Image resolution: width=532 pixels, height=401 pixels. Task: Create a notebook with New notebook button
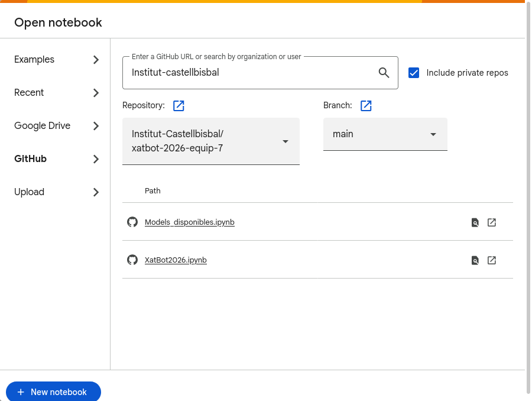(x=53, y=392)
